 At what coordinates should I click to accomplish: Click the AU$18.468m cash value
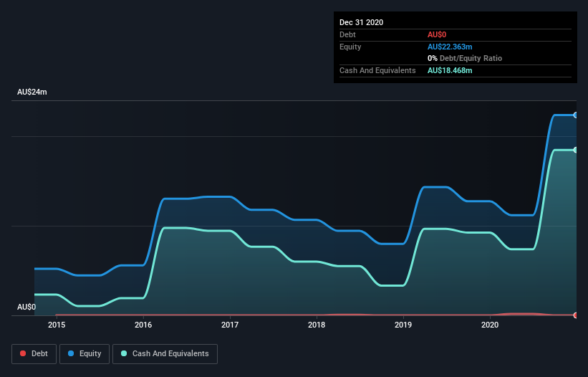450,70
